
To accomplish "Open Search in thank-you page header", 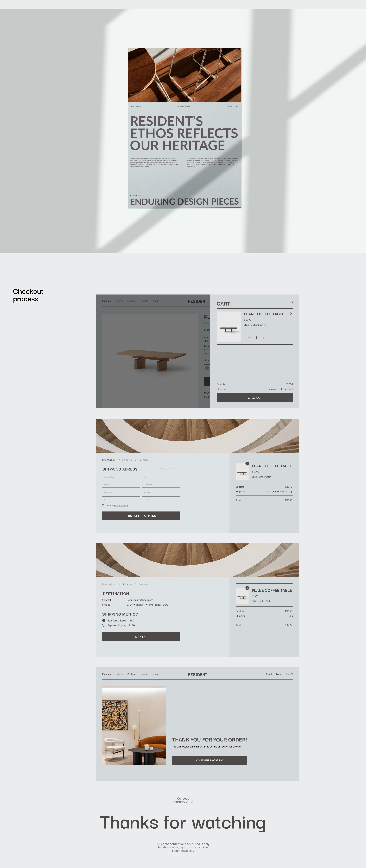I will (269, 674).
